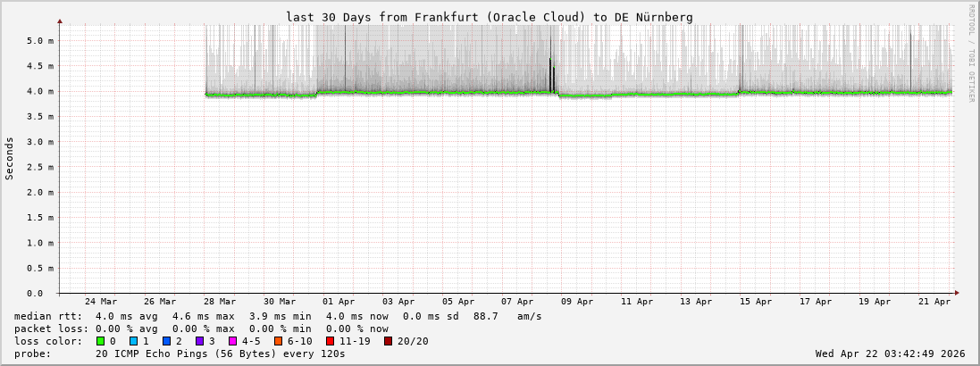Viewport: 980px width, 366px height.
Task: Click the orange 6-10 loss swatch
Action: 278,341
